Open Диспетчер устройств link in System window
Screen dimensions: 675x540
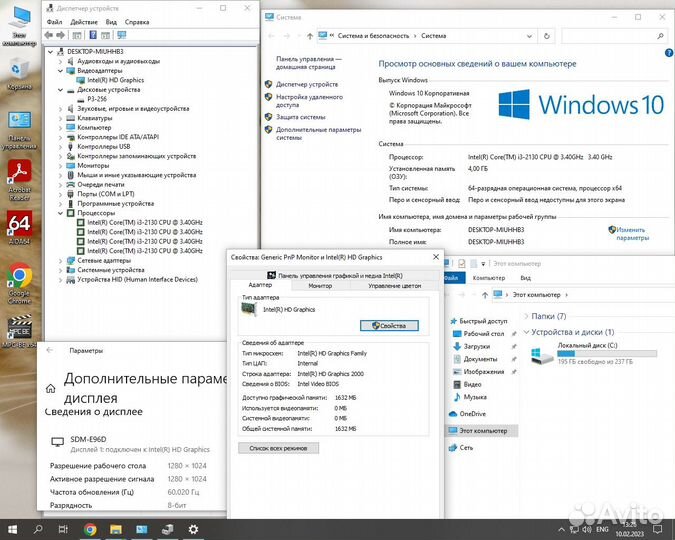coord(307,84)
